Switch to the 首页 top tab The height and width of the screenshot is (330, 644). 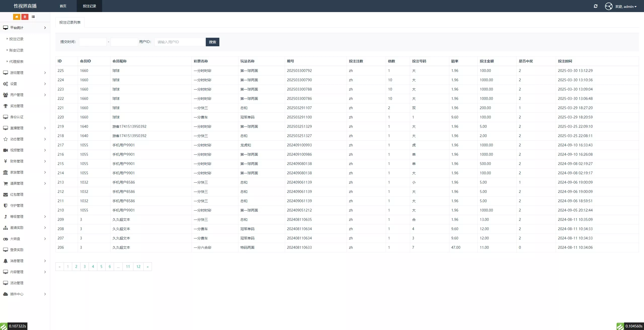click(63, 6)
